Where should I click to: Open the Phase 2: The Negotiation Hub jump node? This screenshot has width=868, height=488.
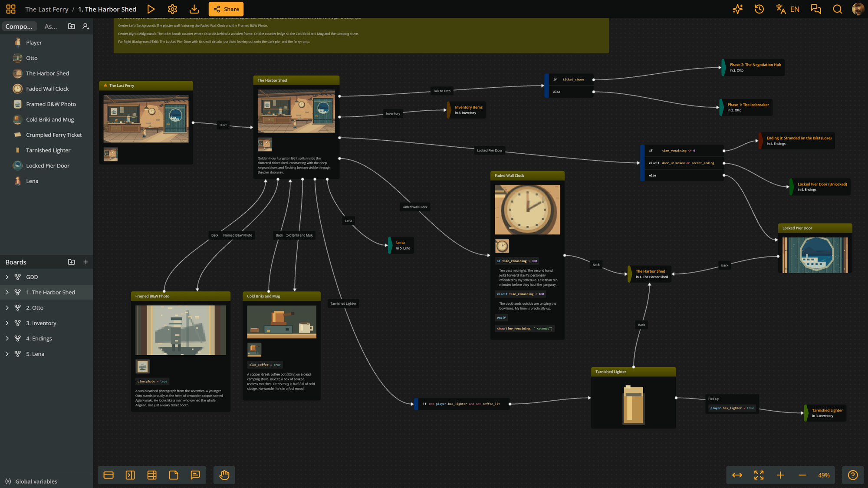753,67
